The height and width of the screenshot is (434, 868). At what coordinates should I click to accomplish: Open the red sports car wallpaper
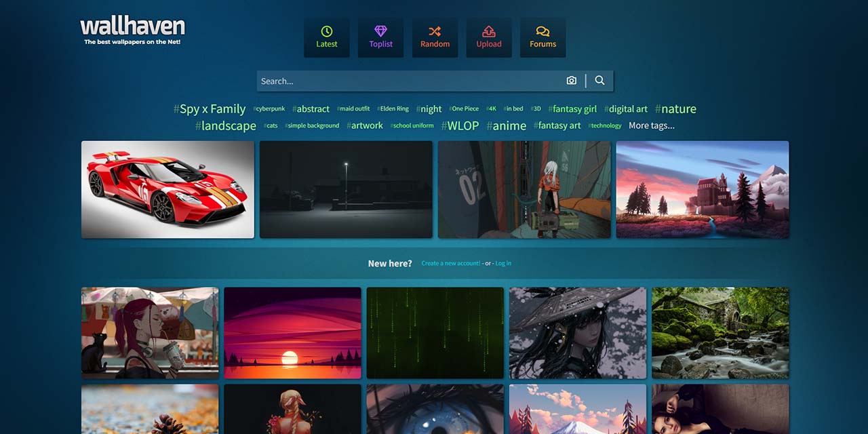click(x=167, y=189)
